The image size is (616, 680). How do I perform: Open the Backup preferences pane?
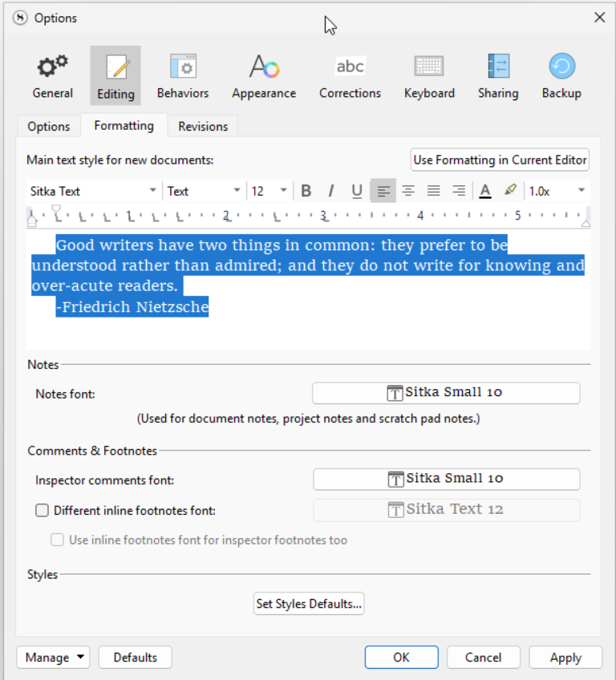(561, 76)
